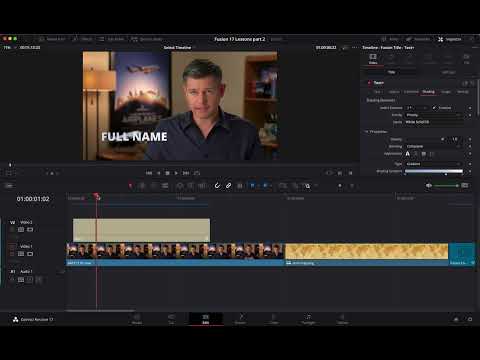
Task: Uncheck the Enabled checkbox
Action: (434, 108)
